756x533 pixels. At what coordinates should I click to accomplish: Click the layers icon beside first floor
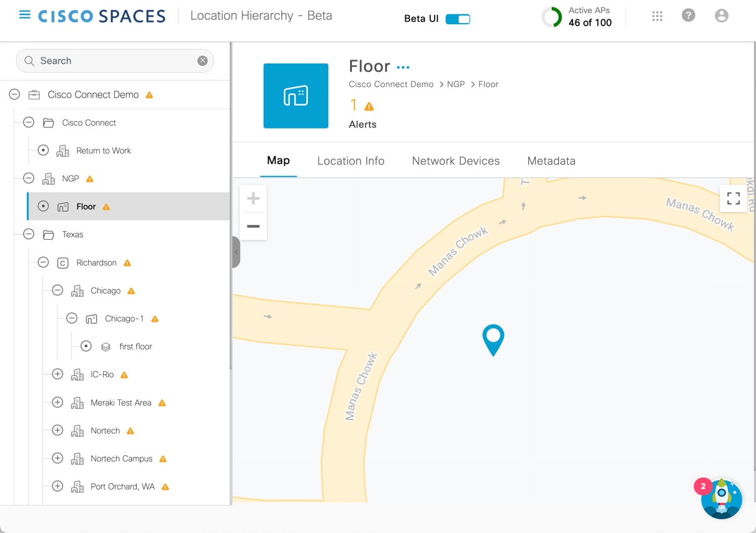point(106,347)
